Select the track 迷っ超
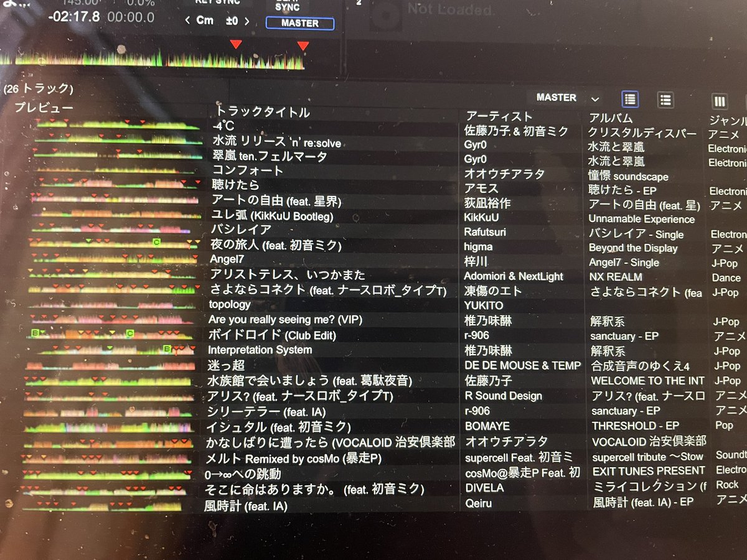The image size is (747, 560). click(227, 365)
